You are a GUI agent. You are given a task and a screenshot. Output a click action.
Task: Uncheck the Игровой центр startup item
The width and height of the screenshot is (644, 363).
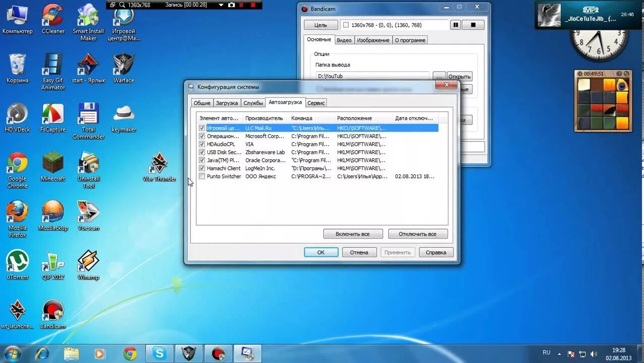(x=202, y=128)
